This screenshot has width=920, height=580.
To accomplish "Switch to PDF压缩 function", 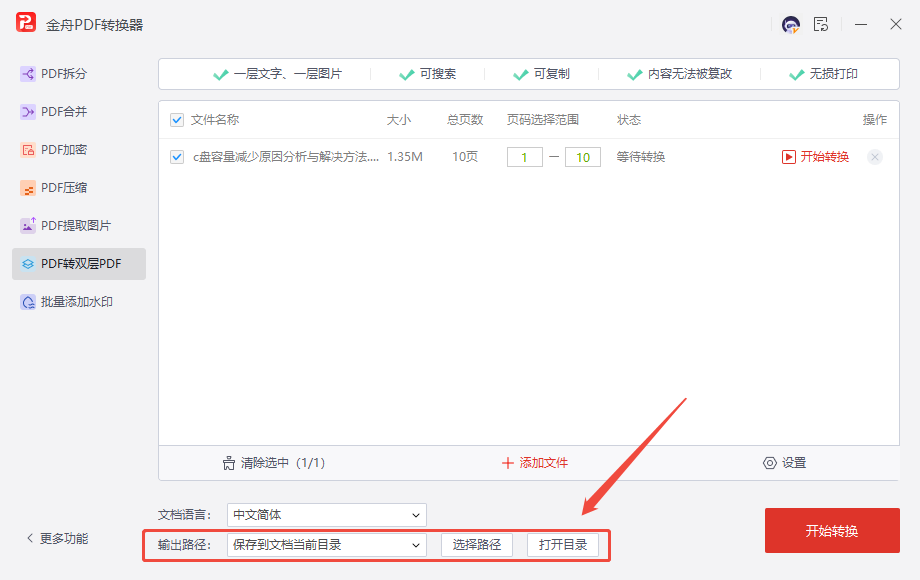I will (79, 188).
